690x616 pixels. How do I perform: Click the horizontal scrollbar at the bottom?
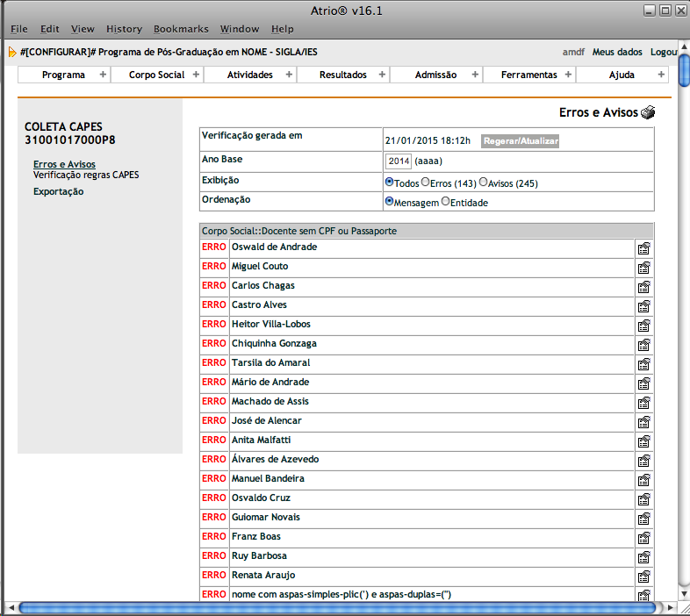click(334, 607)
